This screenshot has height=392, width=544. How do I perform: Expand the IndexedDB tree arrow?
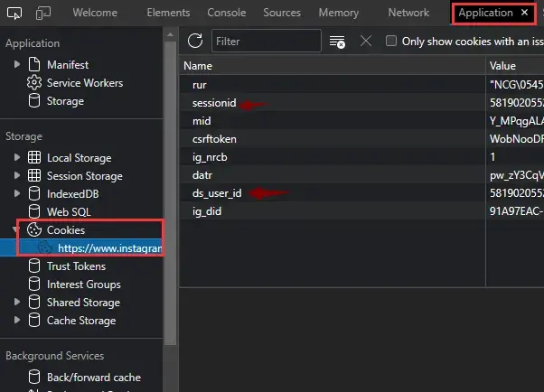click(16, 193)
